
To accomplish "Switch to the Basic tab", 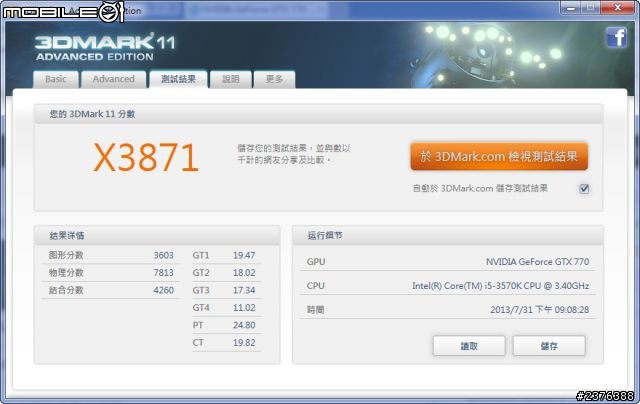I will pos(56,79).
